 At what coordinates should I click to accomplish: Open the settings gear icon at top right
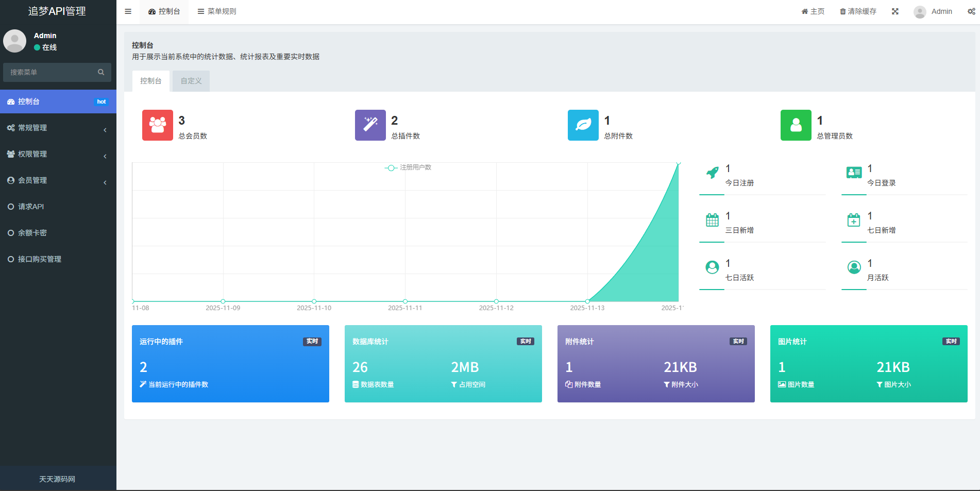pyautogui.click(x=972, y=11)
